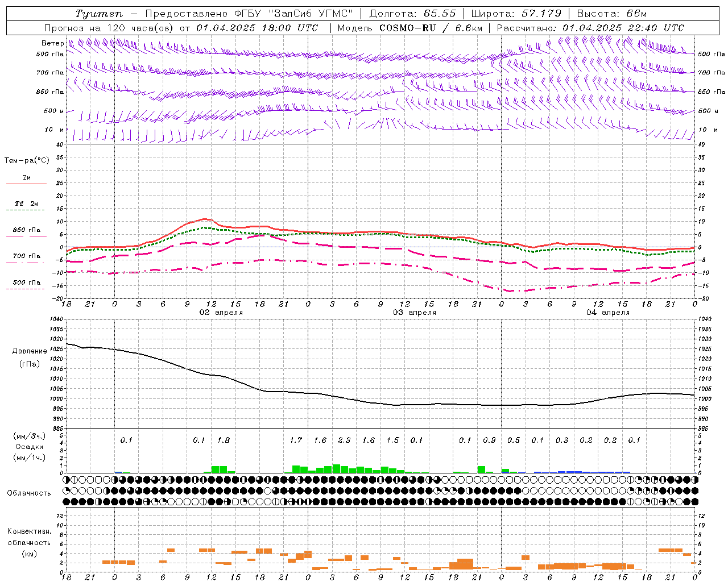728x582 pixels.
Task: Click the "Рассчитано: 01.04.2025 22:40 UTC" timestamp
Action: 591,28
